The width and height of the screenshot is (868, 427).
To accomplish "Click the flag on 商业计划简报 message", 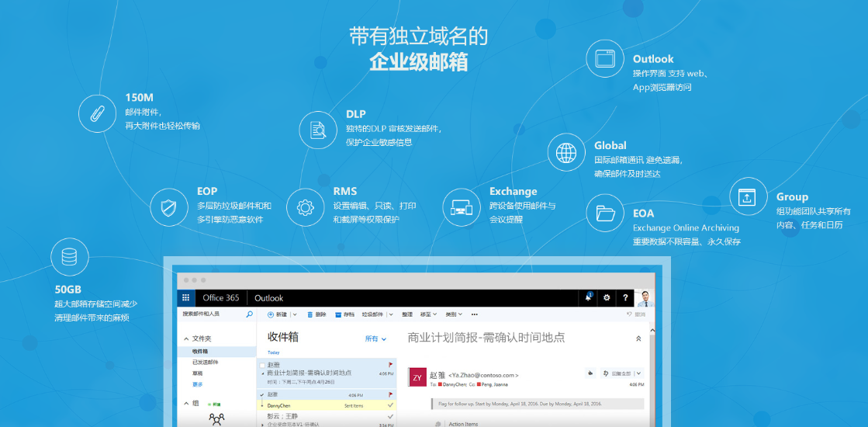I will [391, 365].
